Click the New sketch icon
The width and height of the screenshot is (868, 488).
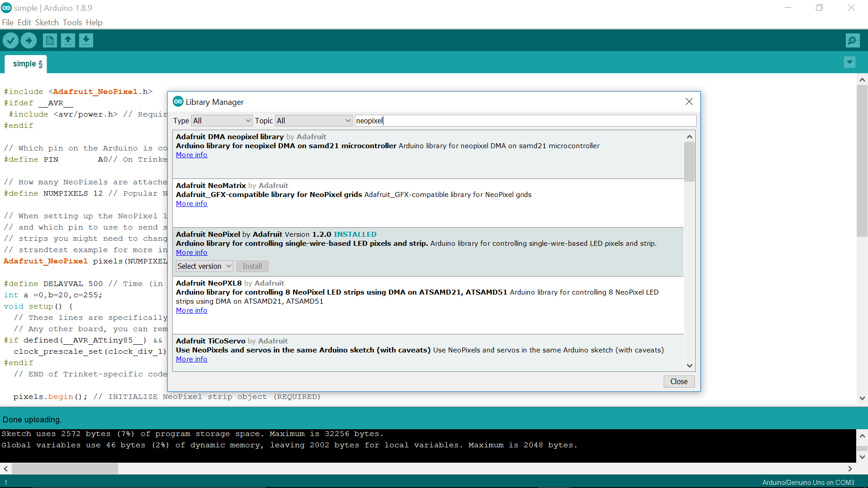(50, 41)
